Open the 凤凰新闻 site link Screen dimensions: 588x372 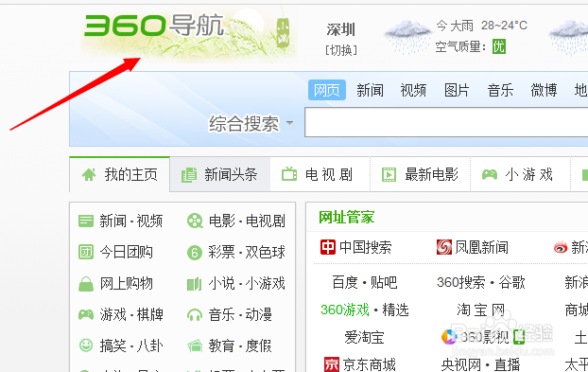[481, 247]
